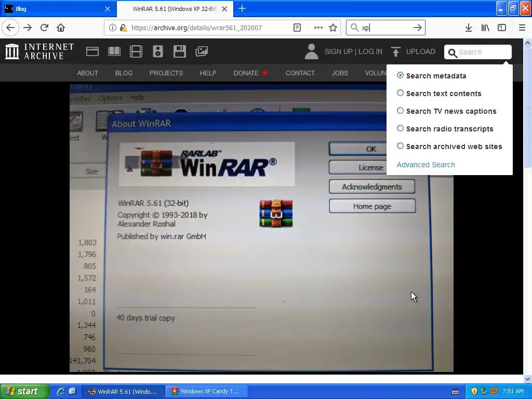
Task: Close the WinRAR 5.61 tab
Action: 224,9
